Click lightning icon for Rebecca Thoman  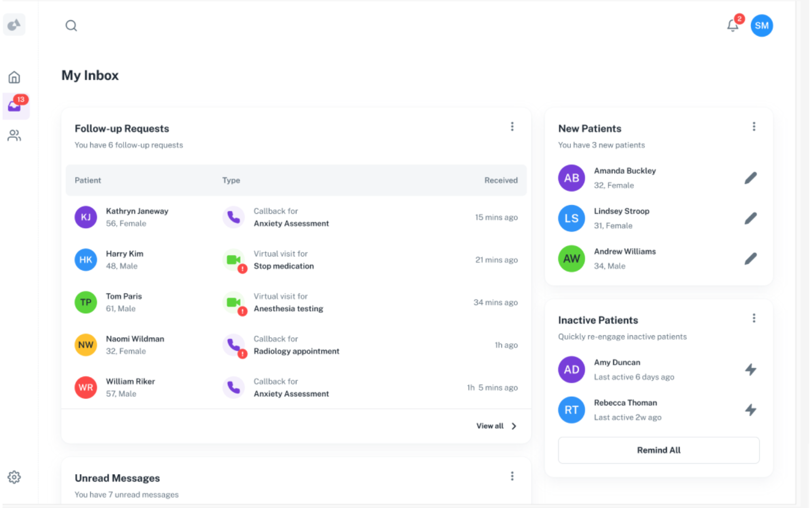tap(751, 409)
